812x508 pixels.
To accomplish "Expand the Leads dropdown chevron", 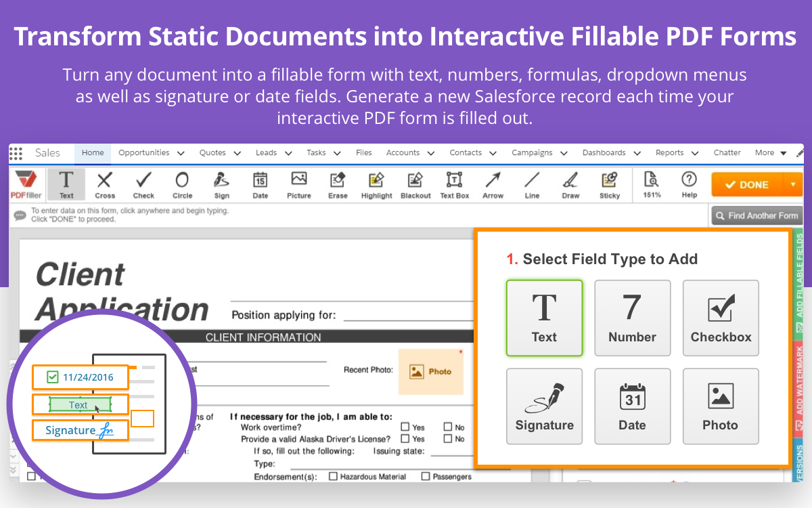I will [x=288, y=154].
